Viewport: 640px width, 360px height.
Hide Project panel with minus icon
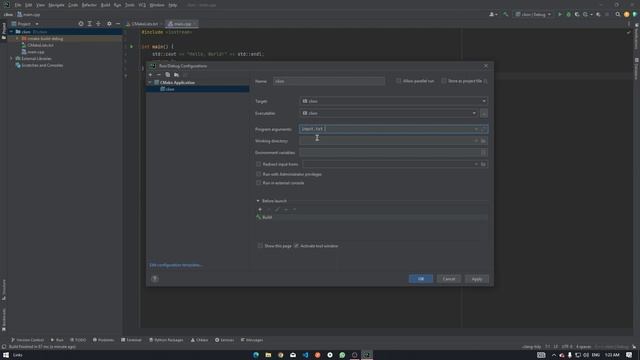pyautogui.click(x=118, y=24)
